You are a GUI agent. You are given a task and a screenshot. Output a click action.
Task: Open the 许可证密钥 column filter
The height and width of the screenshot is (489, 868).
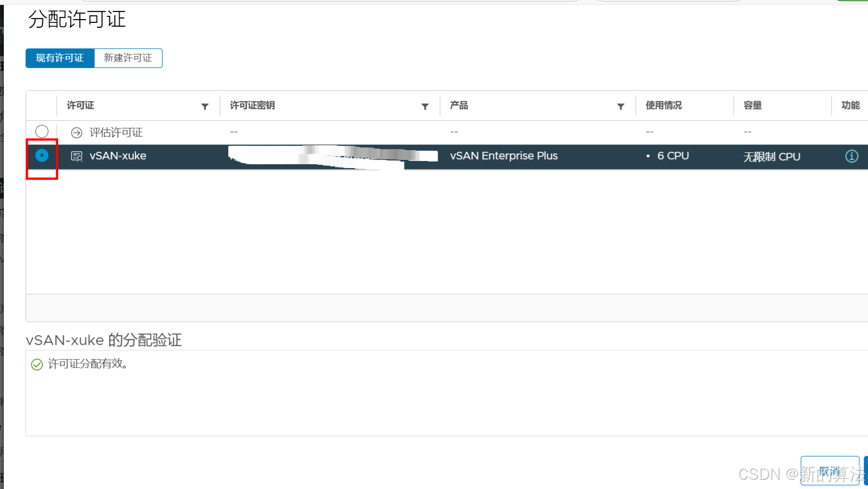425,107
